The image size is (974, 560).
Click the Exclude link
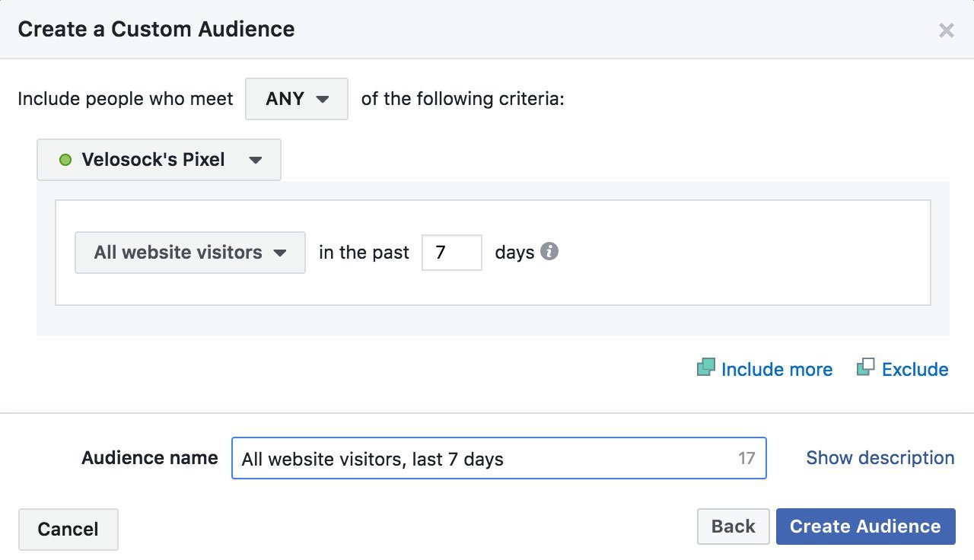click(x=915, y=369)
